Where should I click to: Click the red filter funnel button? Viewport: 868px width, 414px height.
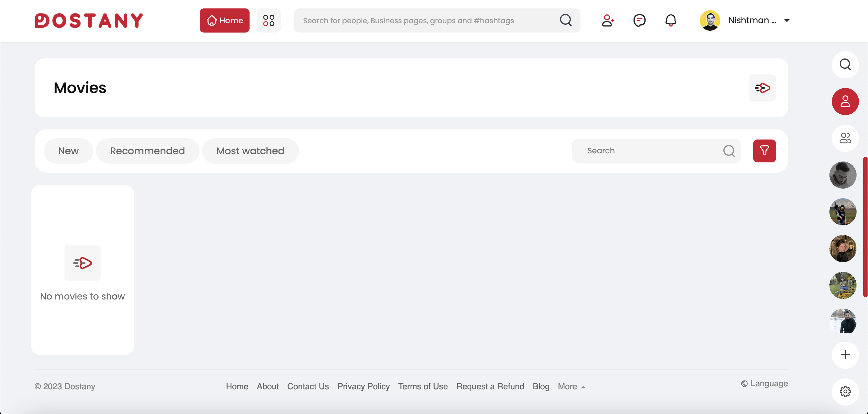click(x=764, y=151)
